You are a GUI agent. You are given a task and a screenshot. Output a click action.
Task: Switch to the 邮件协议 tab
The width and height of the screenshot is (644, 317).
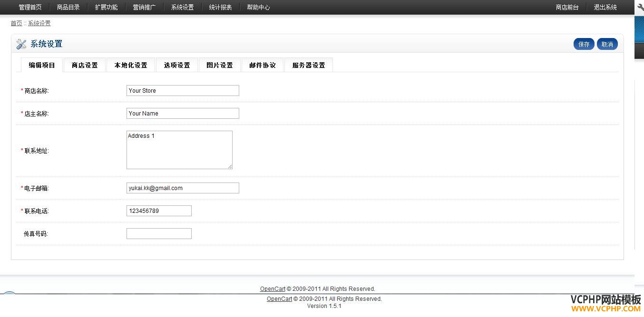(263, 65)
